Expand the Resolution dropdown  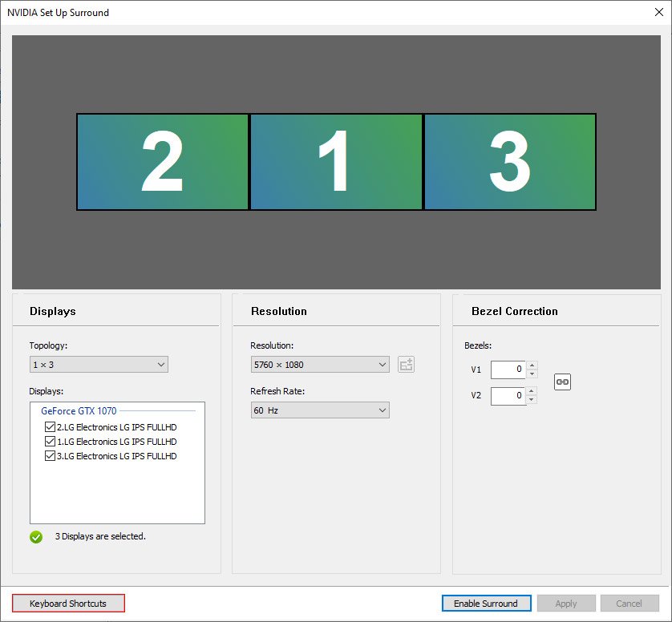point(320,365)
